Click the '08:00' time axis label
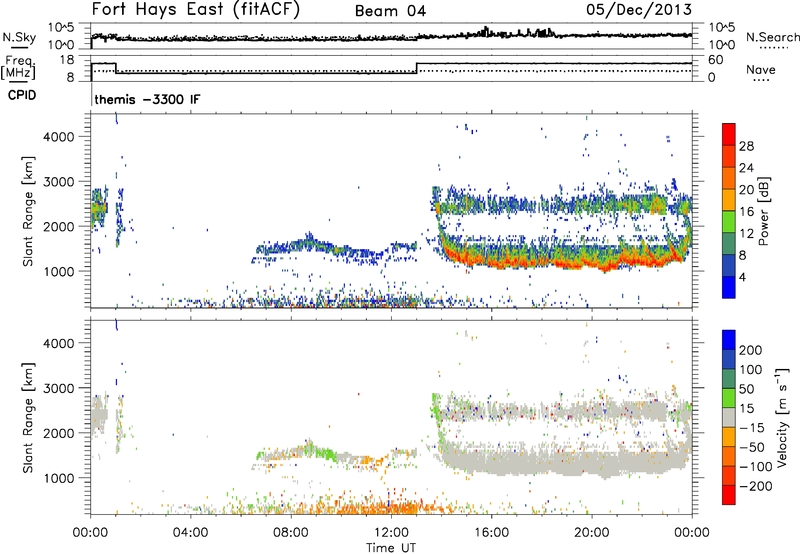 [290, 533]
